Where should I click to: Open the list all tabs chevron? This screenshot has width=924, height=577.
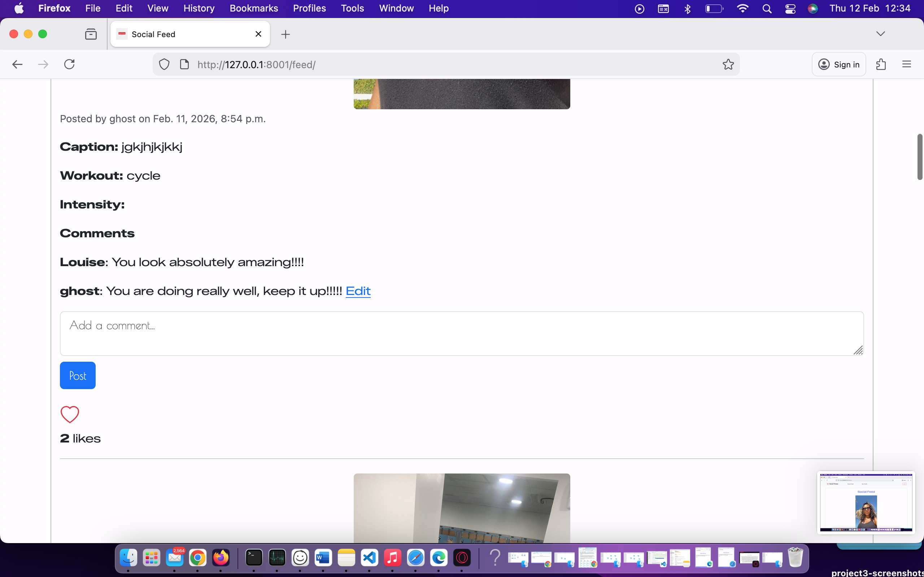click(x=881, y=34)
